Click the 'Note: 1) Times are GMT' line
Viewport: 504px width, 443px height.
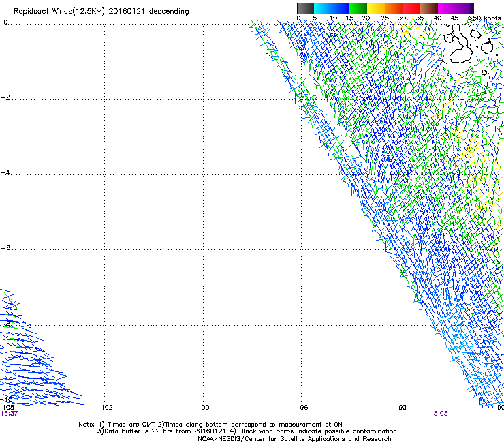210,425
